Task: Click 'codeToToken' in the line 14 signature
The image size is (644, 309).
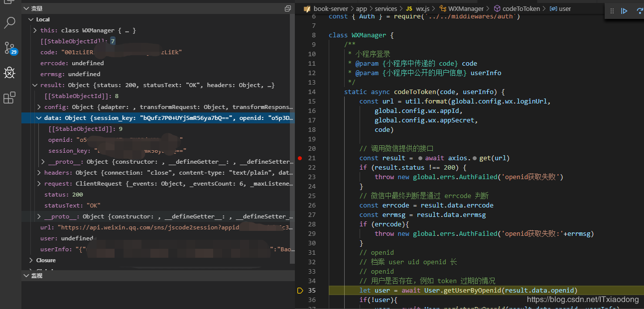Action: [415, 92]
